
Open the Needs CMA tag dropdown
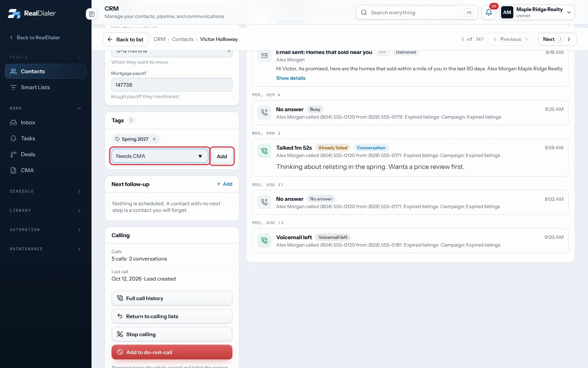pos(160,156)
